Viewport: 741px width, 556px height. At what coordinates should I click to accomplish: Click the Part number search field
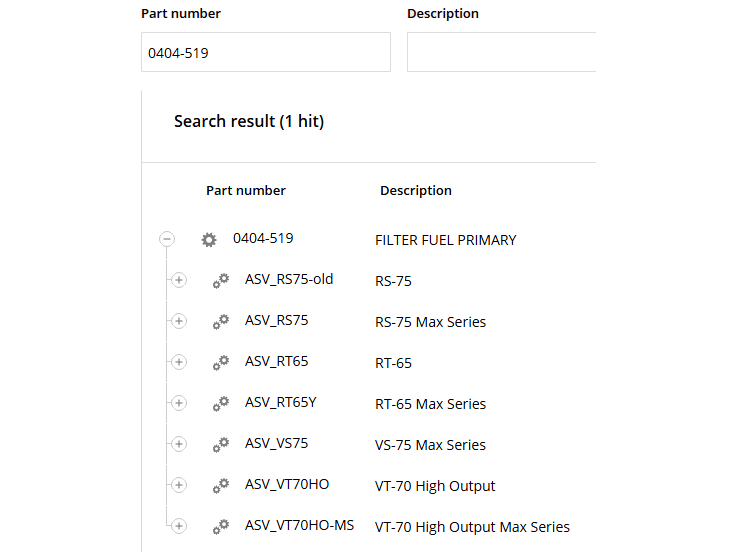pos(265,52)
